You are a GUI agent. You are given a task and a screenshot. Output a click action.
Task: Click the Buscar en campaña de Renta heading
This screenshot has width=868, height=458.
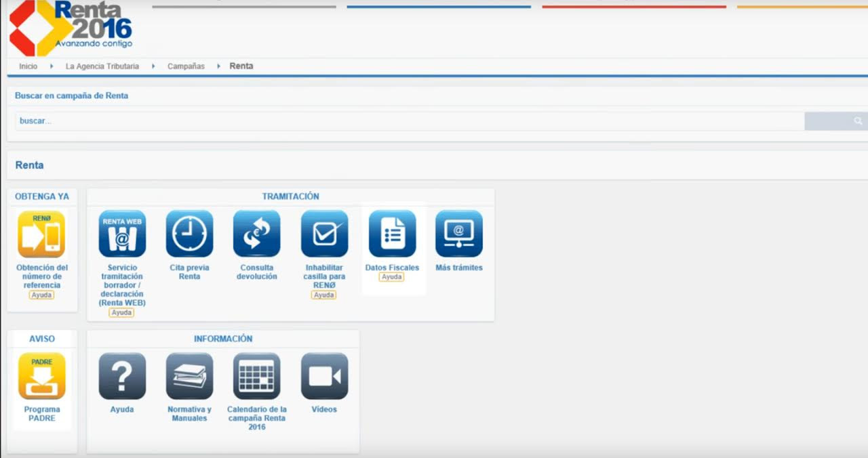pos(71,96)
